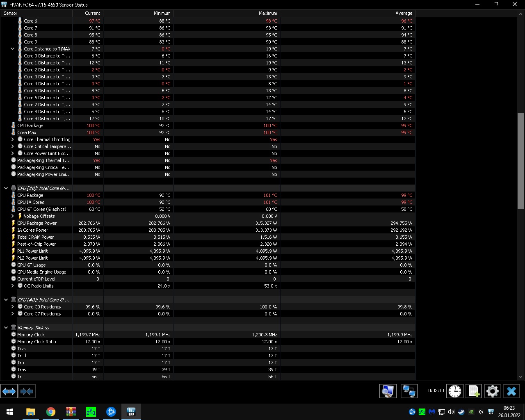
Task: Click circle icon beside GPU GT Usage
Action: [x=14, y=265]
